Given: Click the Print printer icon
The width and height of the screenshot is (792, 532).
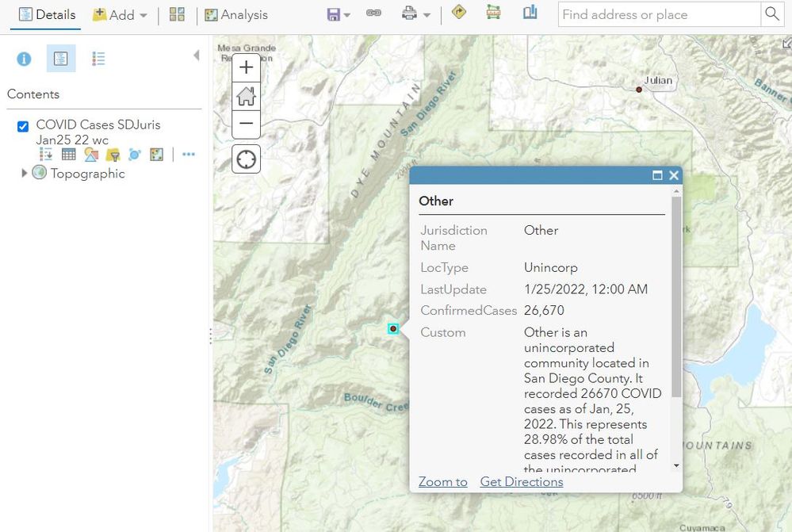Looking at the screenshot, I should (x=409, y=13).
